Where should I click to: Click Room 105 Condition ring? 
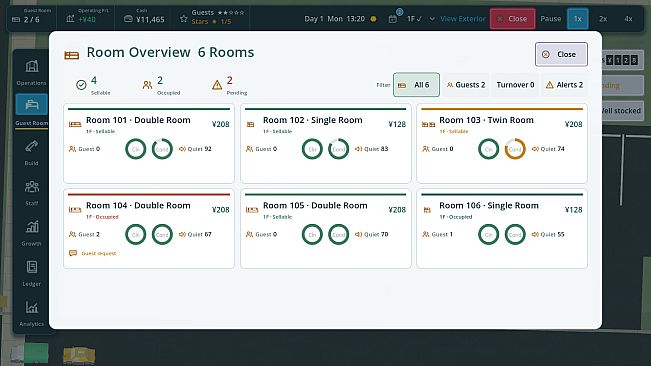[x=339, y=234]
